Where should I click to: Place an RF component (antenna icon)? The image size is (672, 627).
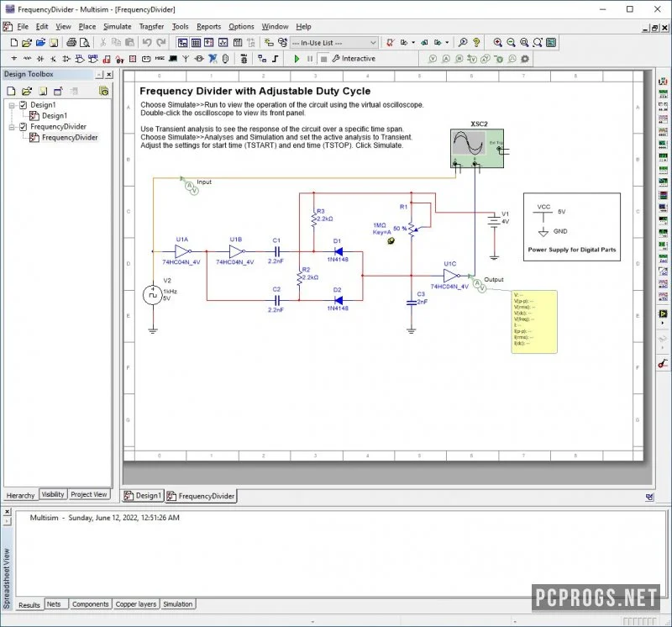(x=186, y=59)
